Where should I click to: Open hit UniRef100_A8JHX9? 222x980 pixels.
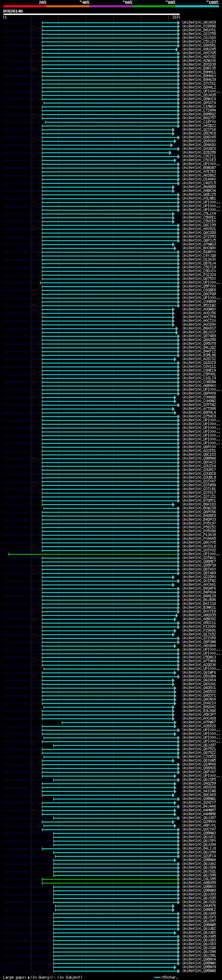point(199,23)
